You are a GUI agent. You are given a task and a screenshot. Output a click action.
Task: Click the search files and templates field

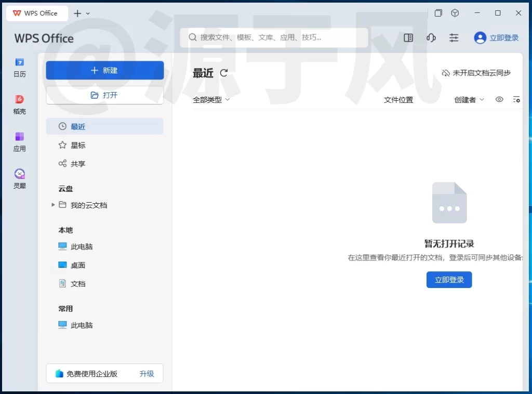[x=274, y=37]
